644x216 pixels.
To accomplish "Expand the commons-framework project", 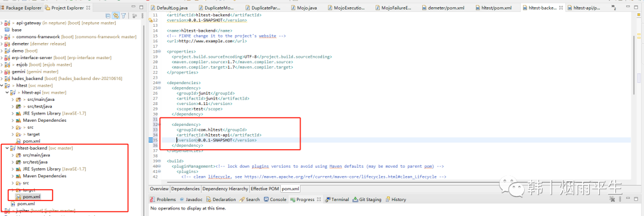I will click(2, 37).
